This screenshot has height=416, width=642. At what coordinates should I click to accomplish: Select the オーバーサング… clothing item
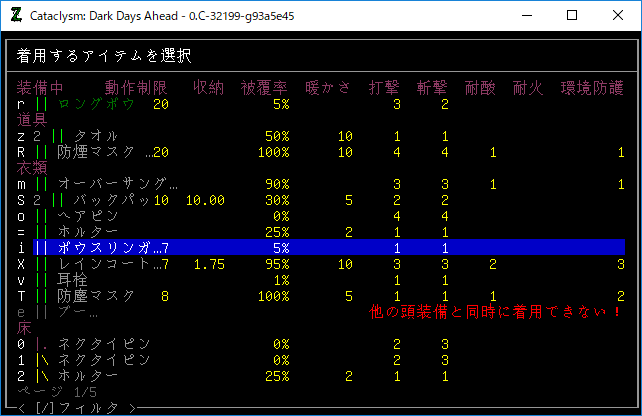(x=119, y=184)
